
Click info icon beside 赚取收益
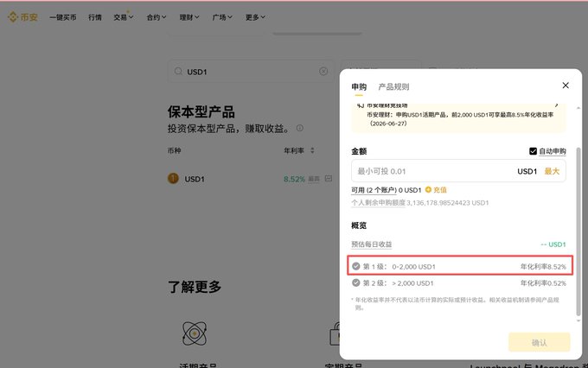click(300, 128)
